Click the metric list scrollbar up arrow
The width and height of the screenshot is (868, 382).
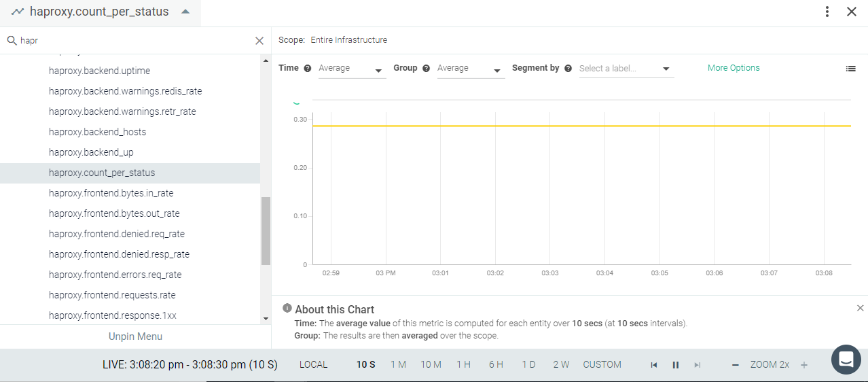pos(266,60)
